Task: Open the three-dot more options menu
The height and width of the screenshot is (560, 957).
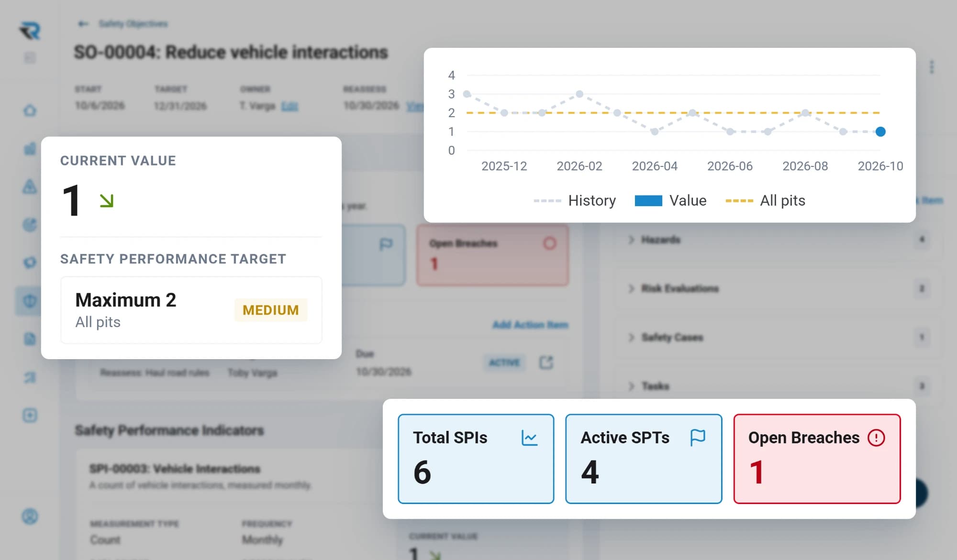Action: [931, 67]
